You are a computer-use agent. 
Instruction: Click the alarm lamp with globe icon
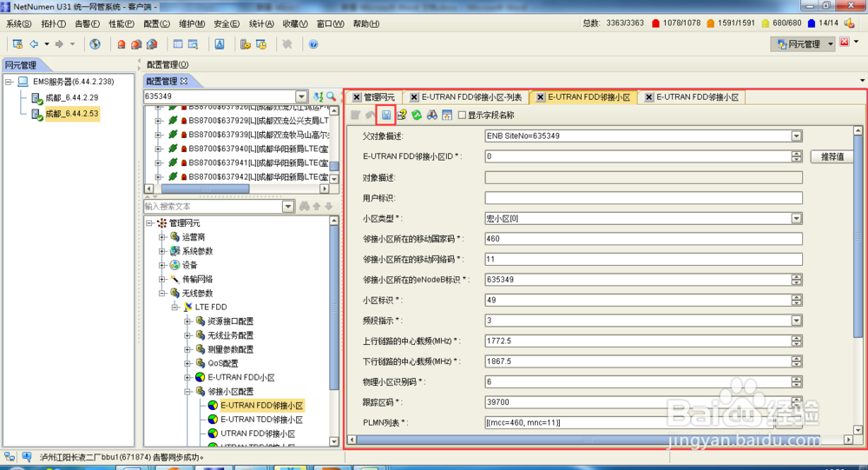[x=152, y=44]
